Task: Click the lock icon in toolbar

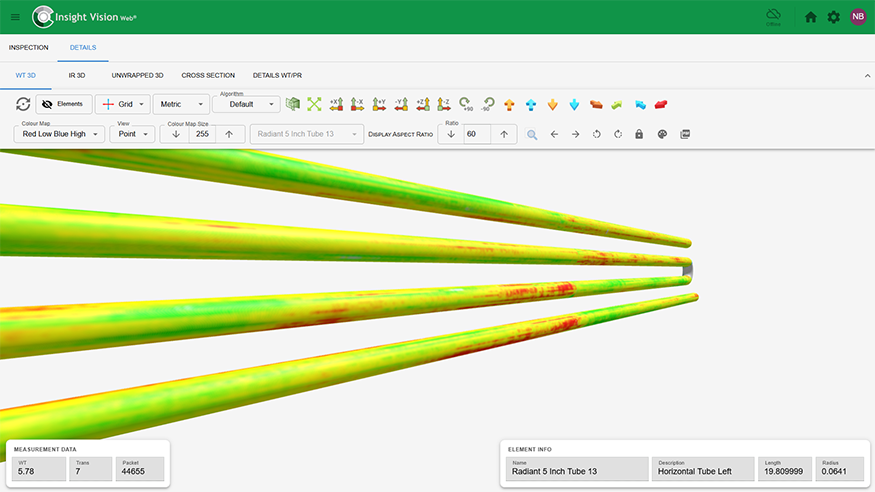Action: (639, 134)
